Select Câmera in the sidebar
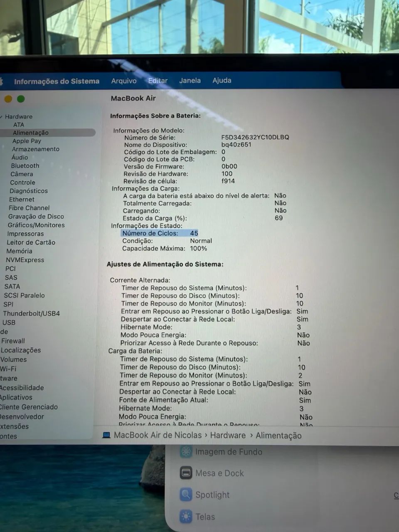This screenshot has height=532, width=399. pos(22,174)
